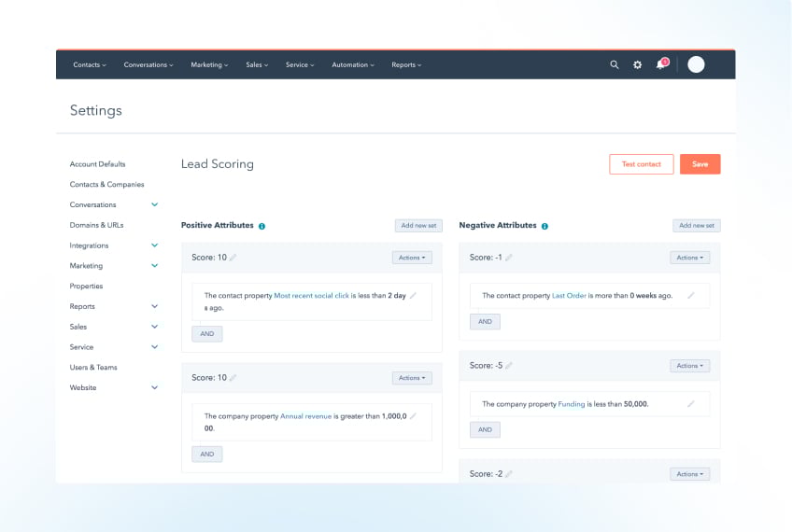This screenshot has height=532, width=792.
Task: Expand the Integrations sidebar section
Action: [x=155, y=245]
